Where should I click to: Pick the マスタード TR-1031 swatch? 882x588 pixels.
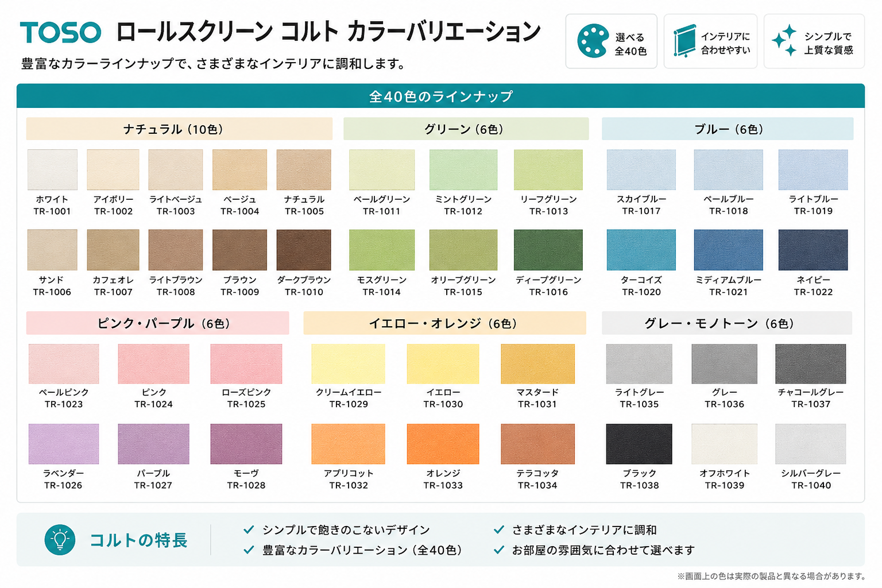coord(537,364)
